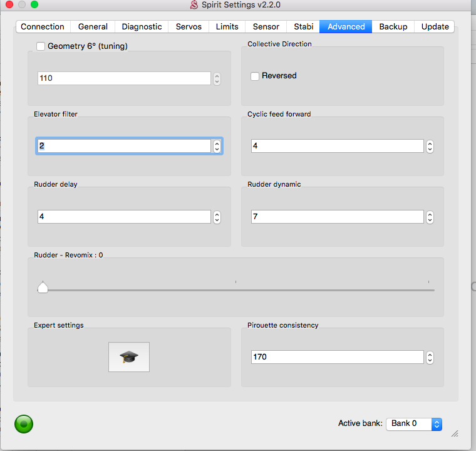Click the Rudder delay stepper arrows

217,217
